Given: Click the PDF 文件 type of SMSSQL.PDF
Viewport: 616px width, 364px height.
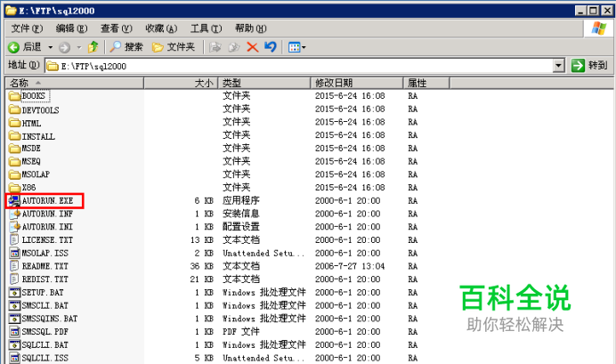Looking at the screenshot, I should click(x=241, y=332).
